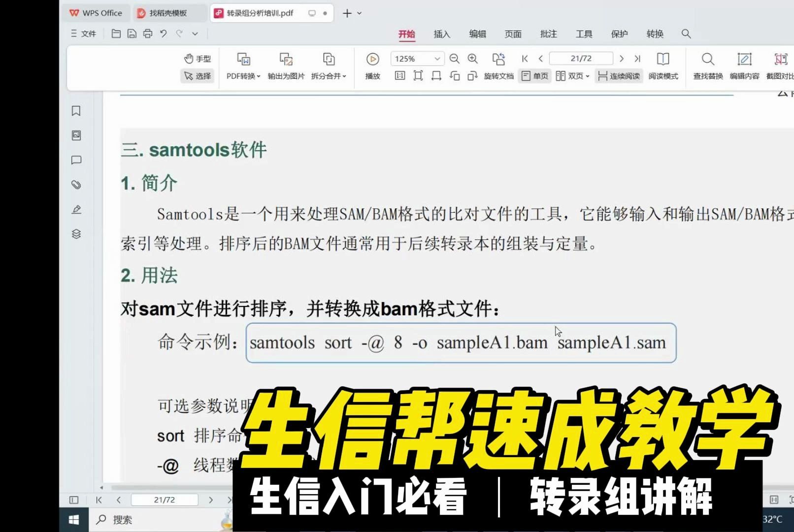Viewport: 794px width, 532px height.
Task: Click the zoom out magnifier icon
Action: click(454, 59)
